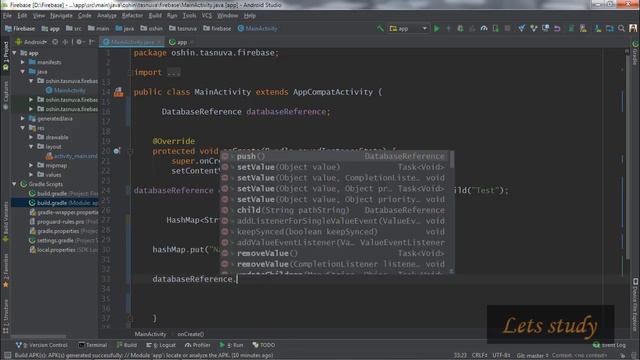Collapse the app module tree node

(15, 53)
